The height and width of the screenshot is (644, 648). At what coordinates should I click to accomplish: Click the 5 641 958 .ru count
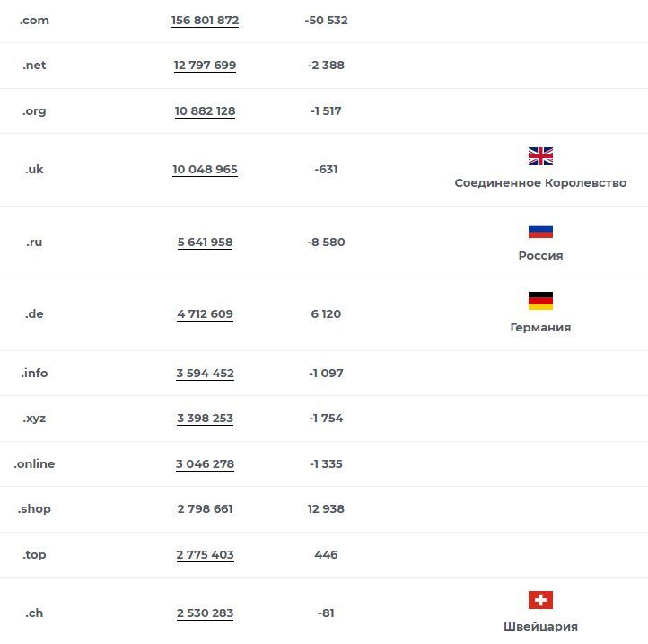click(205, 243)
